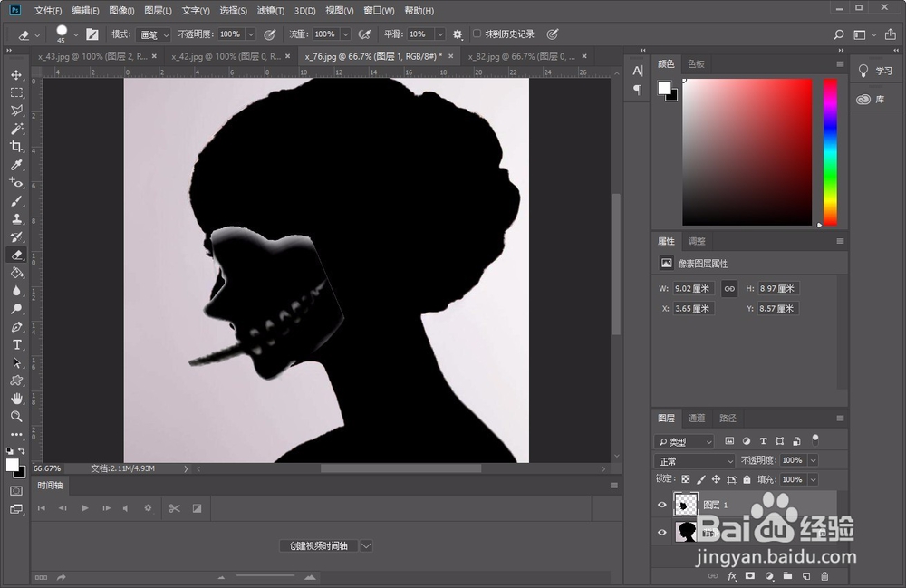The height and width of the screenshot is (588, 906).
Task: Open layer fill dropdown arrow
Action: pos(813,479)
